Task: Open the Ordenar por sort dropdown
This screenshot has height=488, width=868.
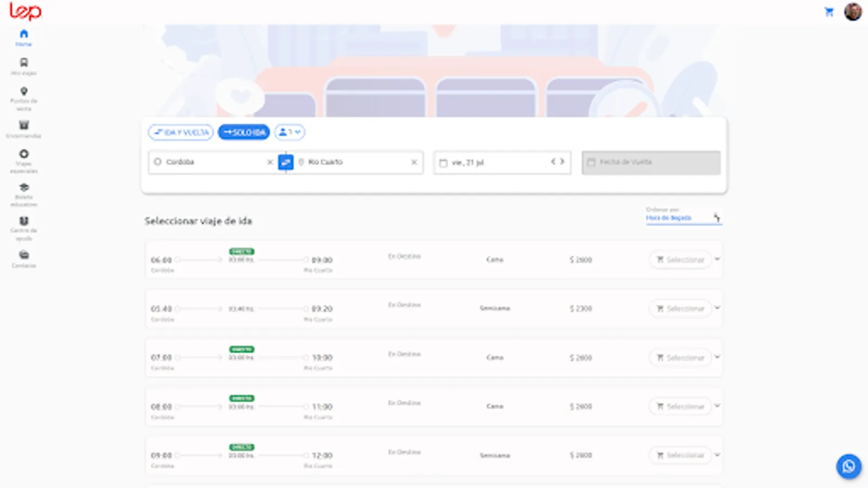Action: click(x=684, y=217)
